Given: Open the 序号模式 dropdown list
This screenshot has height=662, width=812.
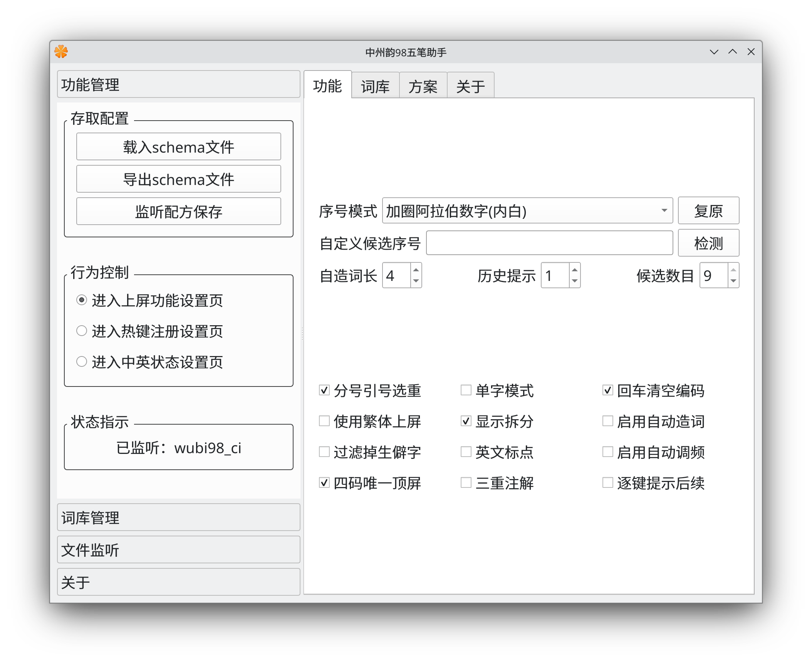Looking at the screenshot, I should [527, 211].
